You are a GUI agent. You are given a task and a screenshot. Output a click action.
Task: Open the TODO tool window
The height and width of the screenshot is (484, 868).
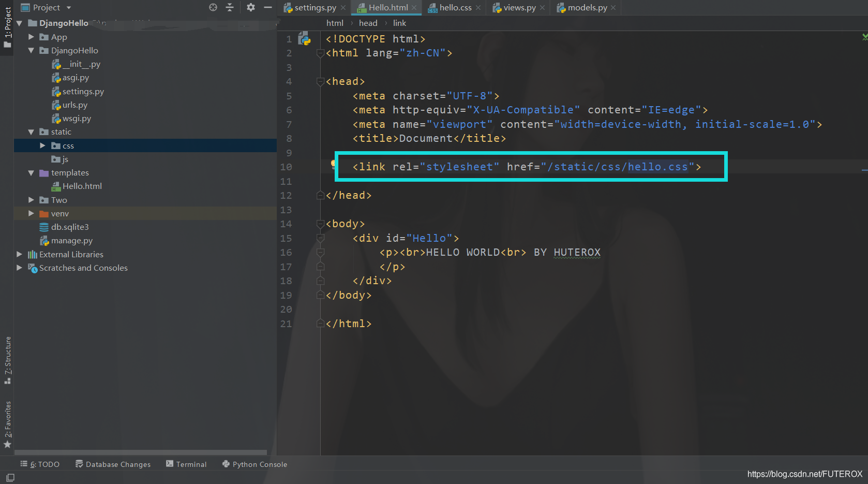(40, 464)
